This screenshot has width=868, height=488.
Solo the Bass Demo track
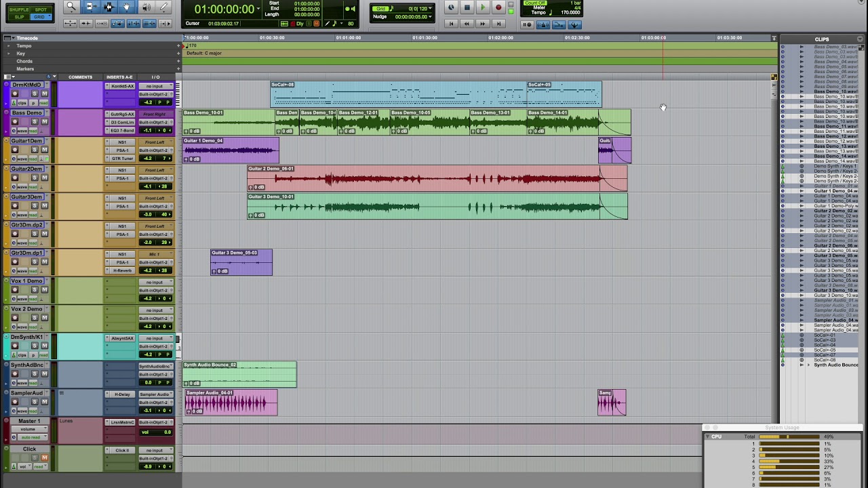point(35,121)
